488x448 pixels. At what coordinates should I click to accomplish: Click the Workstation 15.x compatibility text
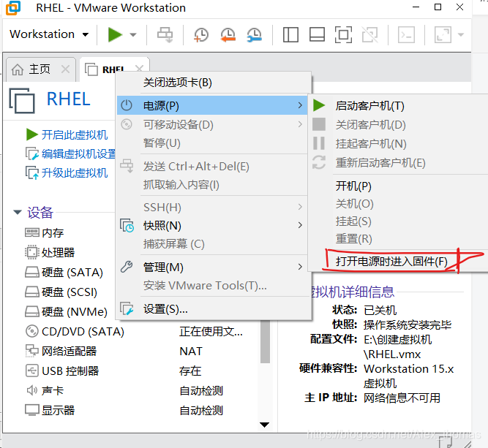pos(409,369)
